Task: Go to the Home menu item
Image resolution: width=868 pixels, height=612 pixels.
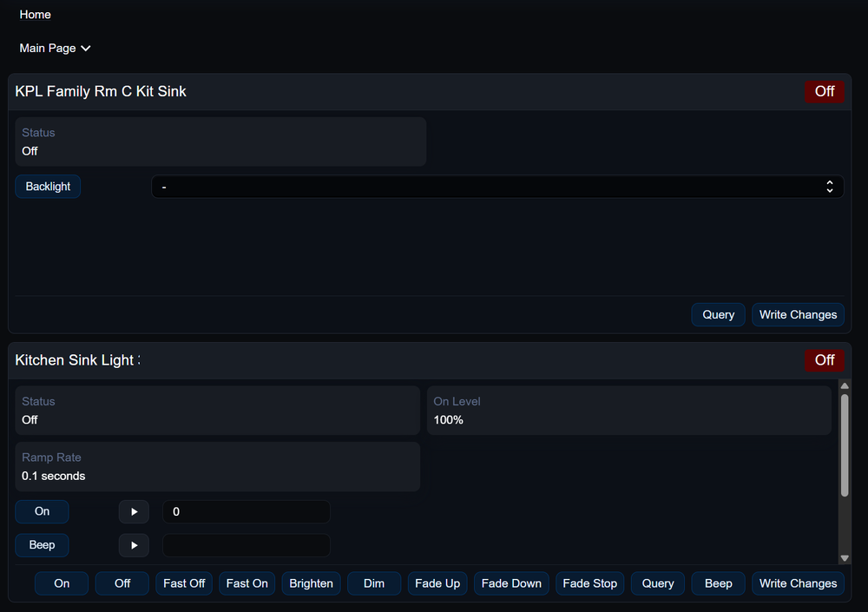Action: [x=36, y=15]
